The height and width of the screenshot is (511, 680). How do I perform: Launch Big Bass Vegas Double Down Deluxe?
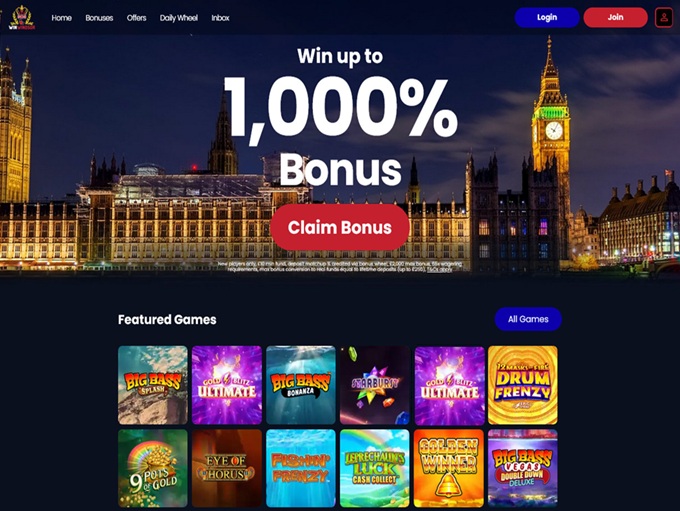pyautogui.click(x=523, y=468)
